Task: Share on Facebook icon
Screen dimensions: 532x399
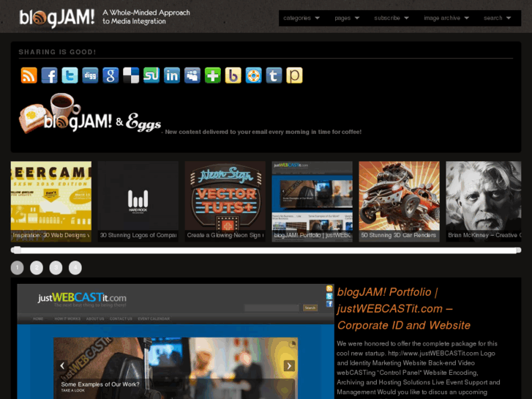Action: click(49, 75)
